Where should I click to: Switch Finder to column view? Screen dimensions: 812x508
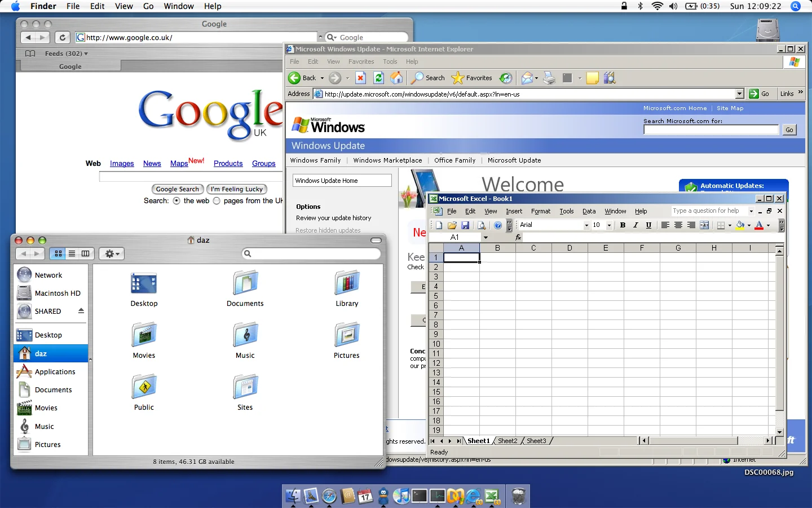(x=85, y=254)
